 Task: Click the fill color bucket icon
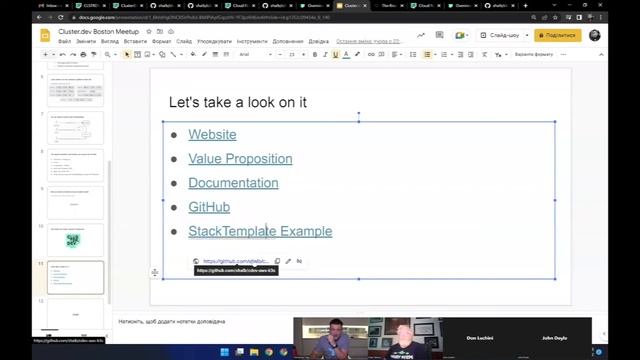[x=193, y=54]
